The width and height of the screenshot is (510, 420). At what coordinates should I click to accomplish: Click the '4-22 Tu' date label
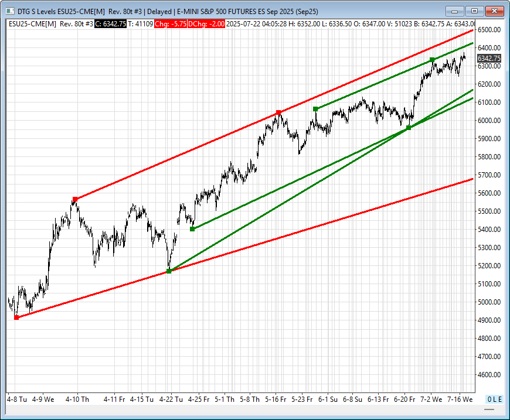coord(171,399)
